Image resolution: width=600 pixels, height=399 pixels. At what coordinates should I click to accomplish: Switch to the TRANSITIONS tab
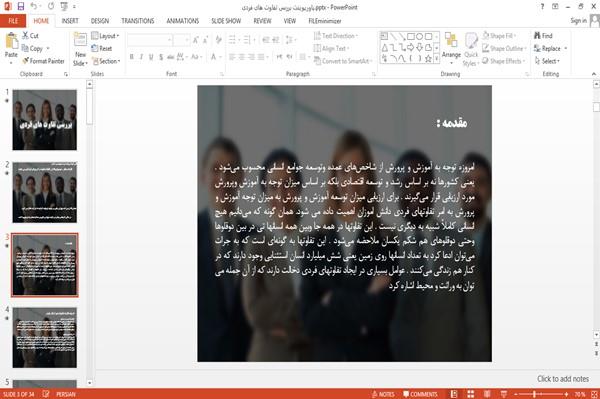point(138,21)
